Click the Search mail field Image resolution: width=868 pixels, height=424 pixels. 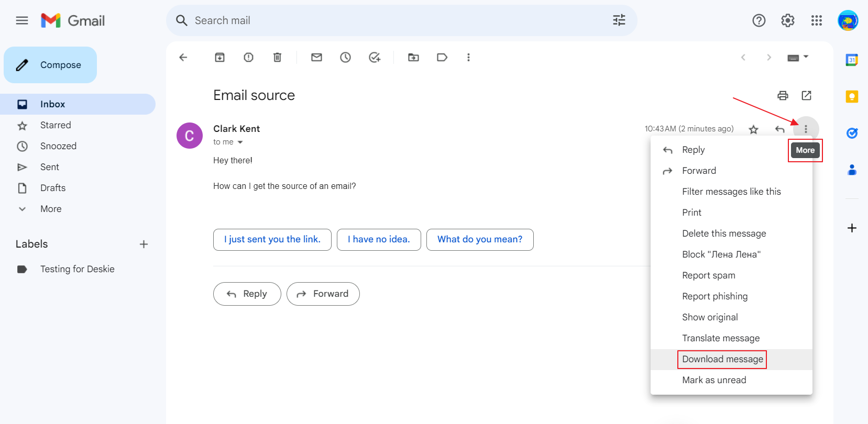click(398, 20)
